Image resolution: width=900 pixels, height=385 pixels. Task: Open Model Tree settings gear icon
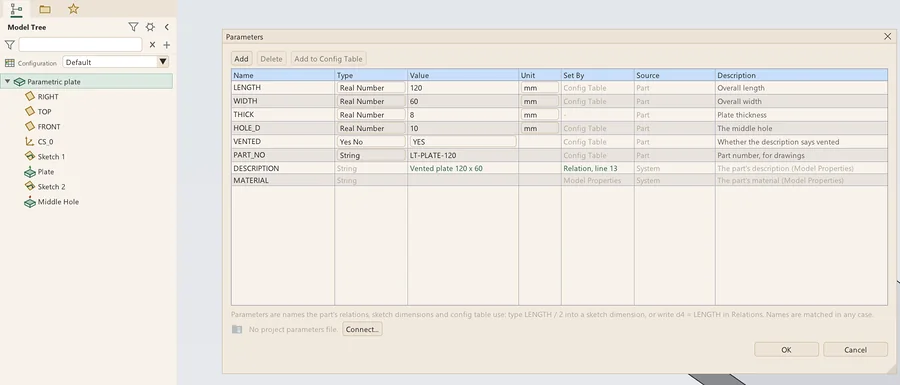[150, 27]
